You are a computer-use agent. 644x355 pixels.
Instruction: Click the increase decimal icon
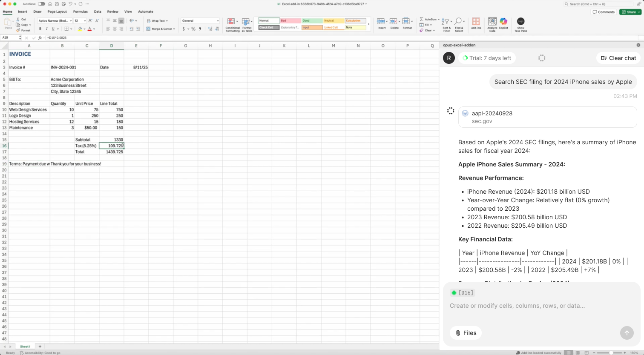[x=210, y=29]
